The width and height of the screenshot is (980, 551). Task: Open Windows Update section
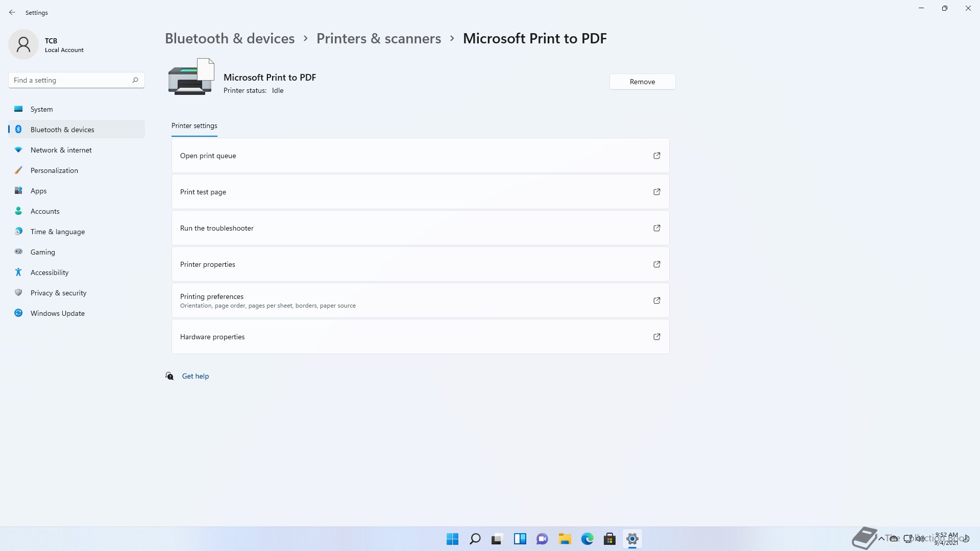(x=57, y=313)
